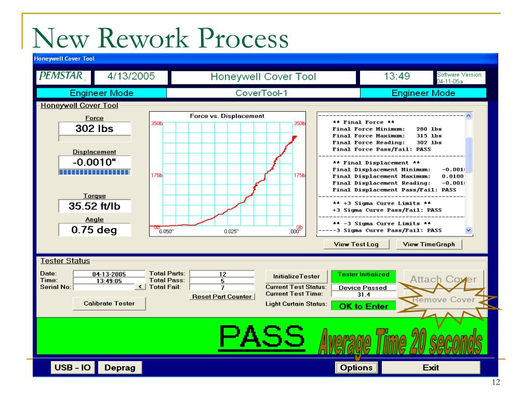The width and height of the screenshot is (532, 399).
Task: Click the left Engineer Mode banner
Action: click(101, 93)
